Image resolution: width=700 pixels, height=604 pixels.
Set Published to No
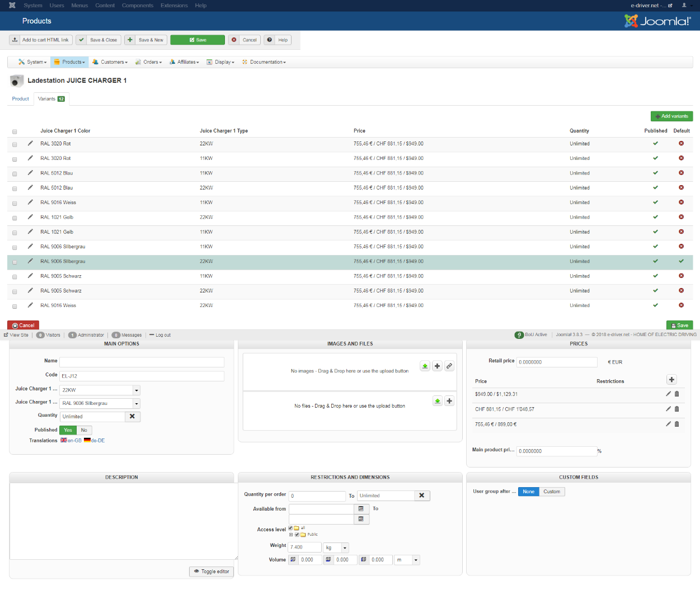pos(84,430)
